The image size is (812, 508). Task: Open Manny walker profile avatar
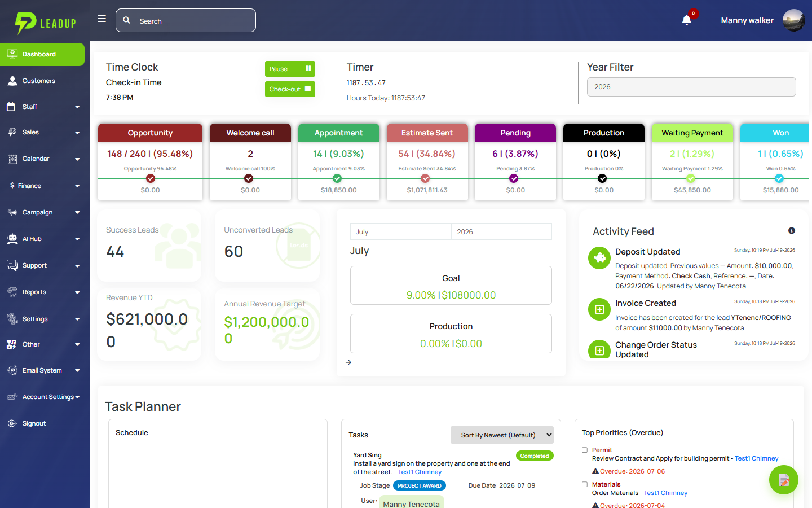793,20
